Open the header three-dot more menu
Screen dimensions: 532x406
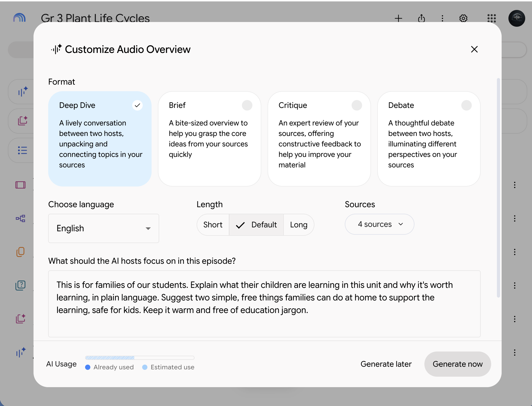pyautogui.click(x=442, y=18)
